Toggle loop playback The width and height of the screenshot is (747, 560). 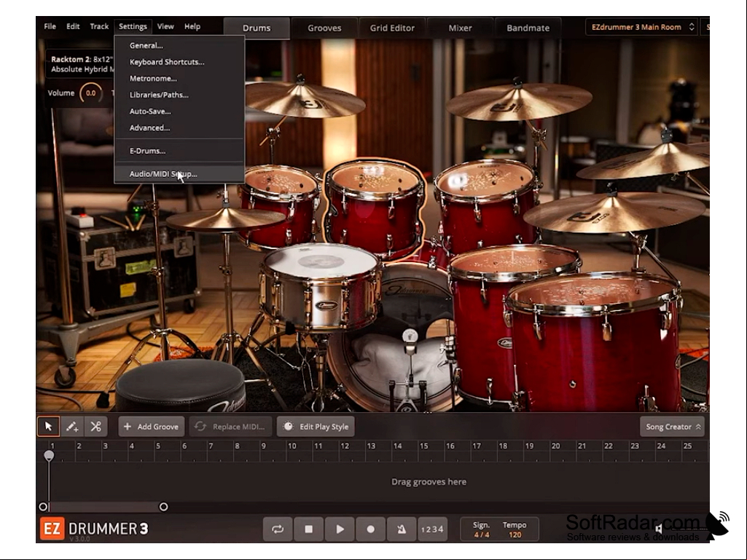tap(277, 529)
